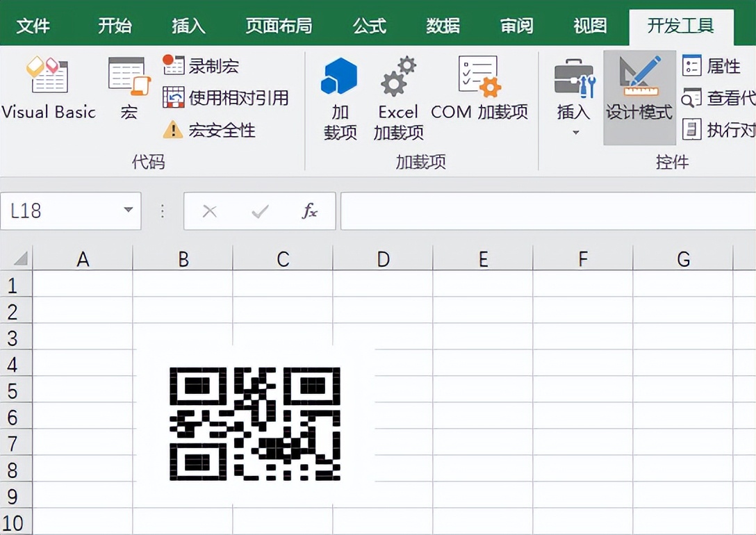Select row 9 header
This screenshot has height=535, width=756.
point(16,495)
